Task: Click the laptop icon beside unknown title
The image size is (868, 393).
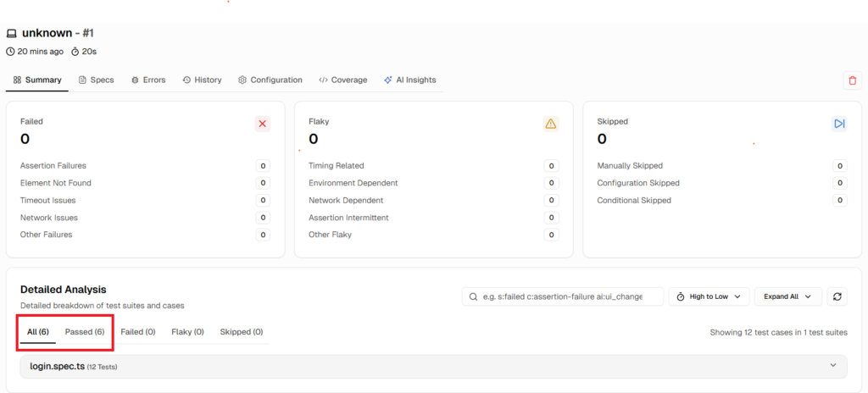Action: [x=12, y=34]
